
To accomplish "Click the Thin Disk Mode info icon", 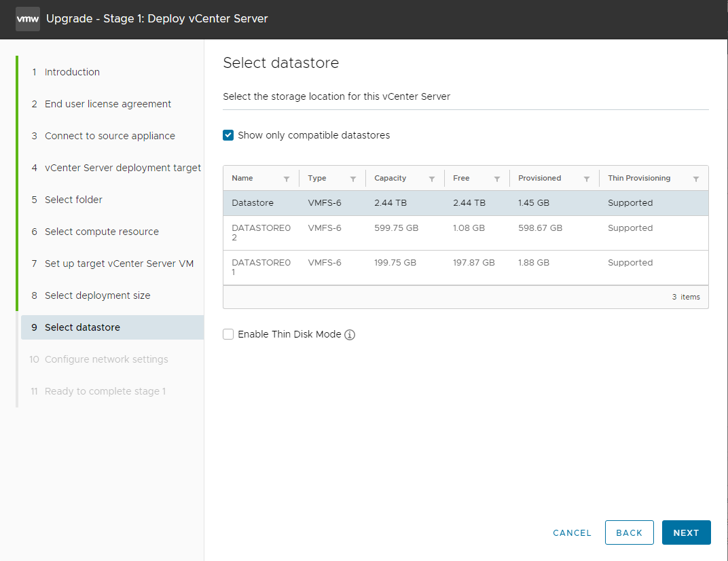I will pos(350,334).
